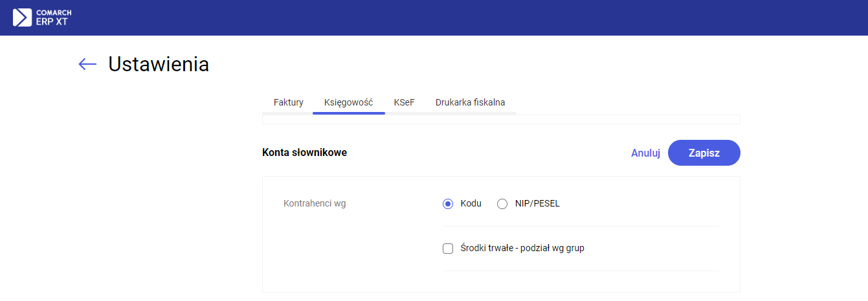Screen dimensions: 868x301
Task: Click the Konta słownikowe section heading
Action: pyautogui.click(x=304, y=153)
